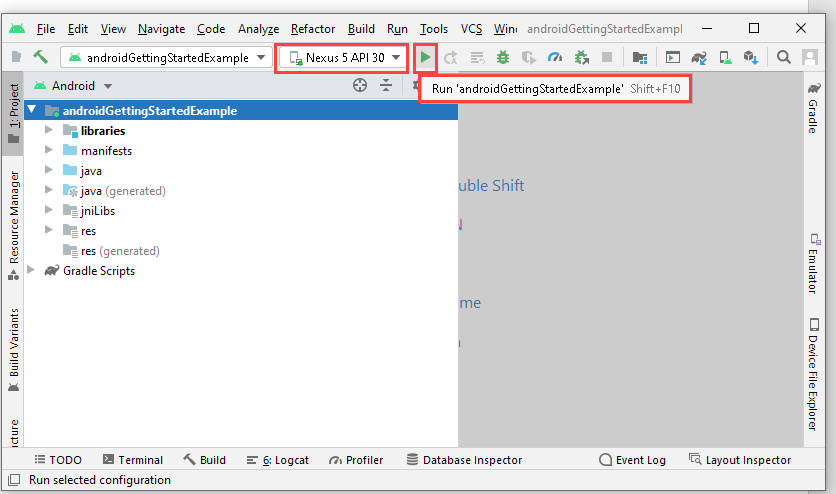Open the Resource Manager side tab
This screenshot has width=836, height=494.
(x=13, y=225)
